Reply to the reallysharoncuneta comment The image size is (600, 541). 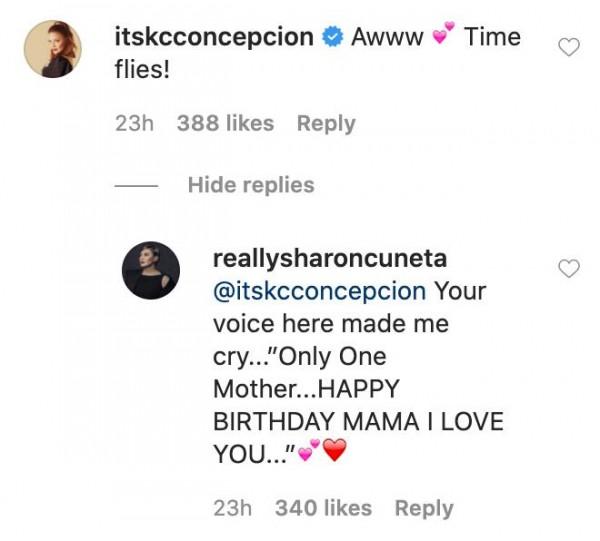tap(424, 509)
